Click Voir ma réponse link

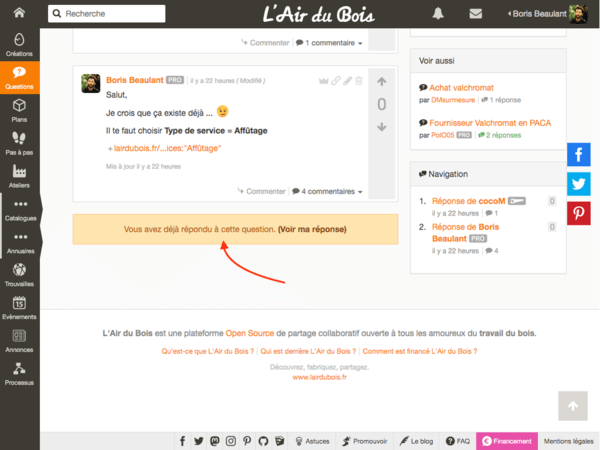(312, 229)
